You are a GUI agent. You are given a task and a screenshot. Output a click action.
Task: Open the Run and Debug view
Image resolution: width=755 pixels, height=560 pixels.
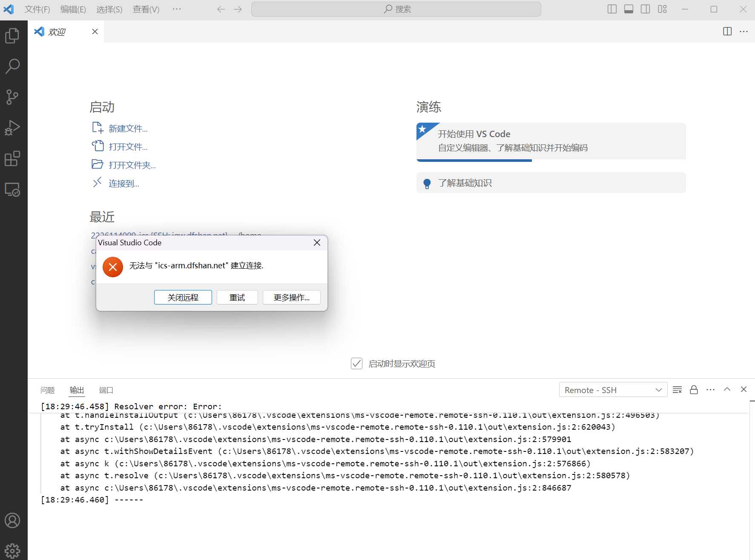pos(12,128)
